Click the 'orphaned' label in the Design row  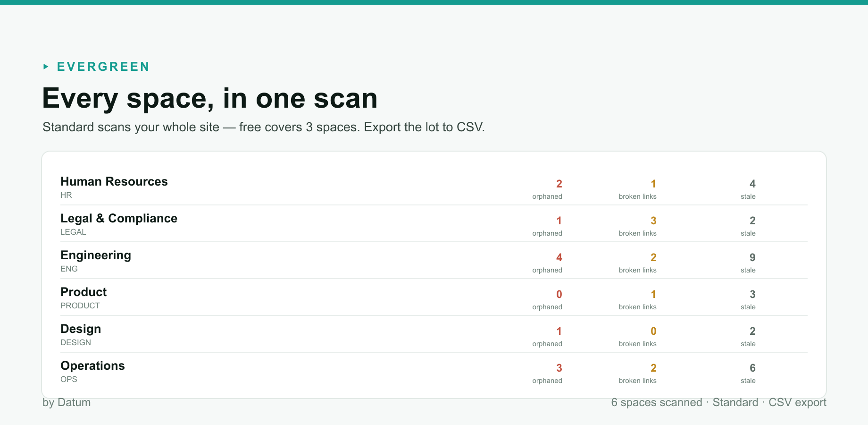[547, 344]
